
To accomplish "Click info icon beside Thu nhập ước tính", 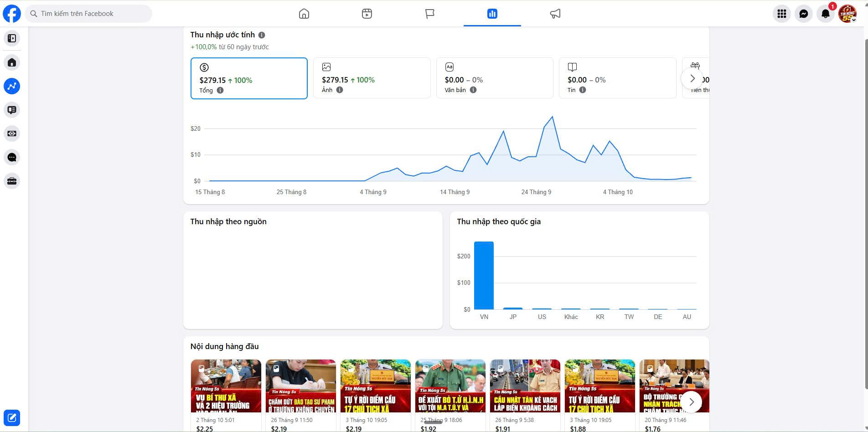I will 262,35.
